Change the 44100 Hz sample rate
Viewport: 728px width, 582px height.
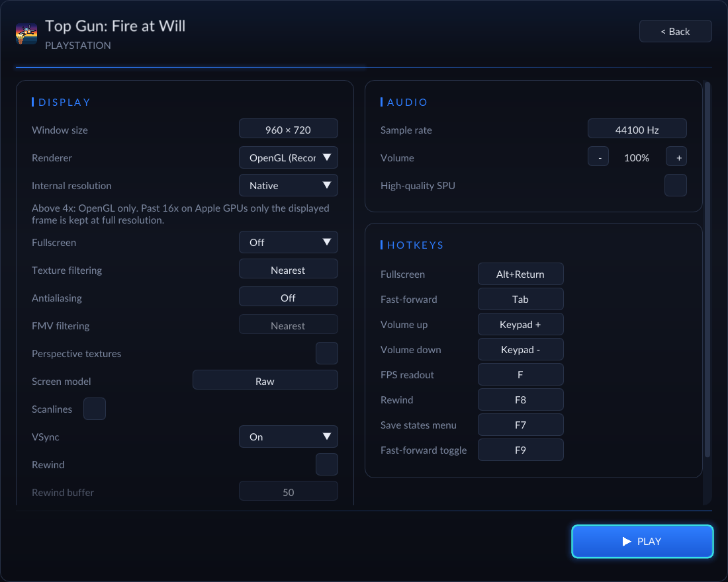coord(637,128)
